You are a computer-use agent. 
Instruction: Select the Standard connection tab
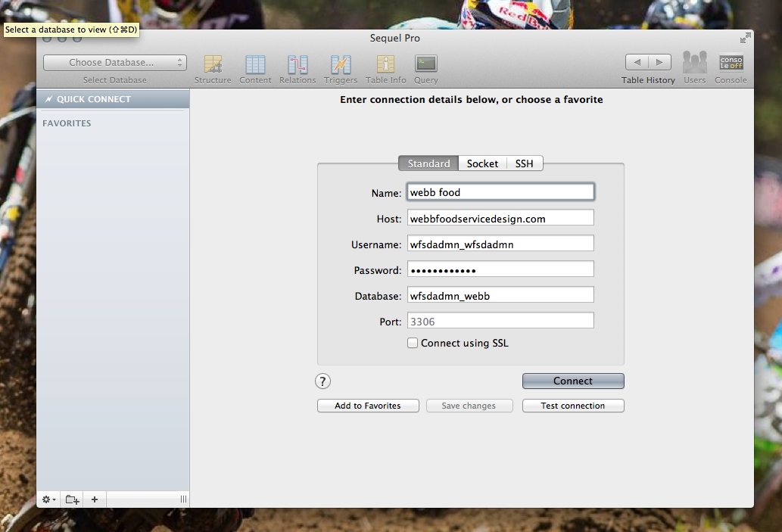point(428,163)
